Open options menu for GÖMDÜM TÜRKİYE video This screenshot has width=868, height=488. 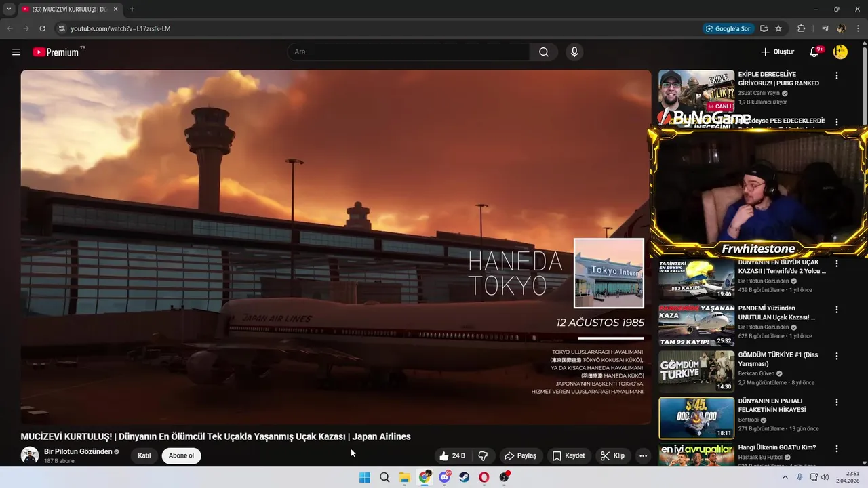click(837, 356)
